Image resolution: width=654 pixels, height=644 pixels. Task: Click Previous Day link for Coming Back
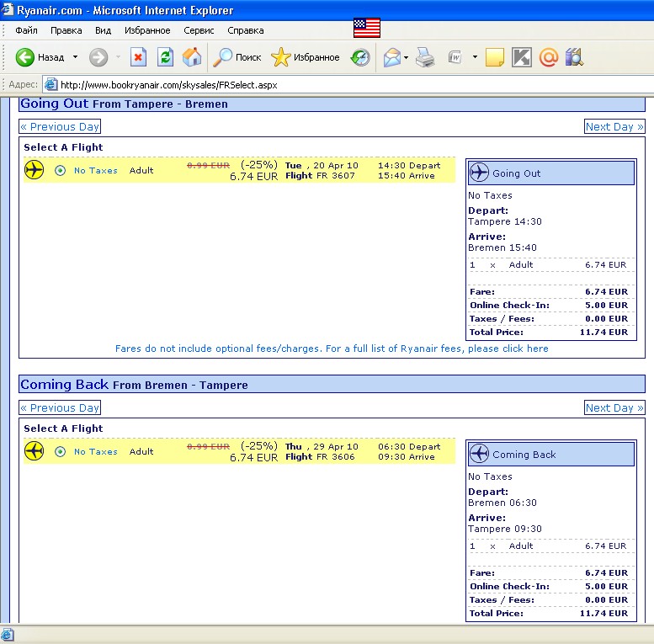pyautogui.click(x=60, y=407)
